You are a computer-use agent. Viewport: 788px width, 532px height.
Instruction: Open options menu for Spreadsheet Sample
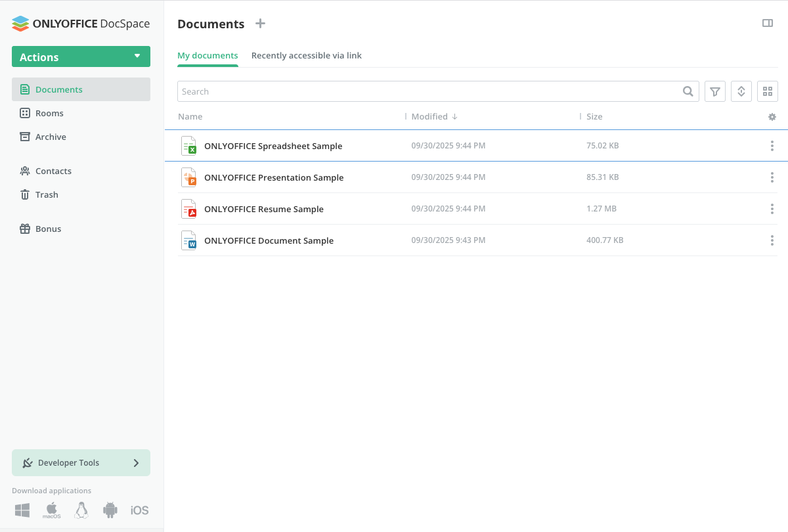(772, 146)
